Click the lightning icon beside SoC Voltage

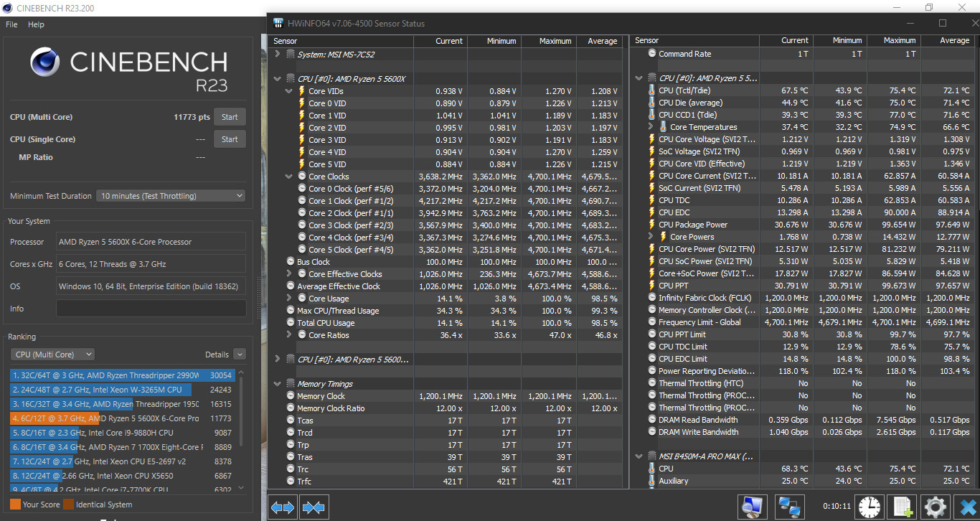(651, 151)
